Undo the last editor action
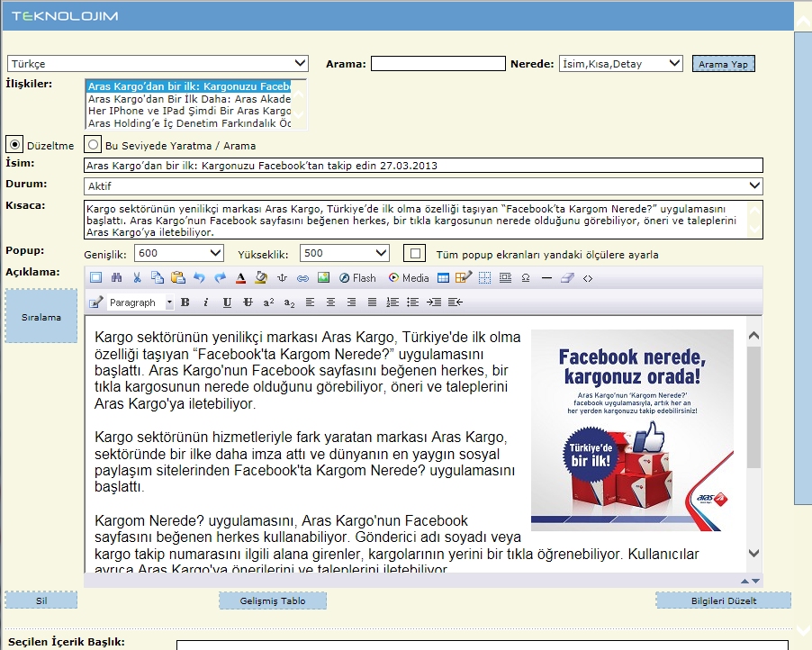This screenshot has width=812, height=650. 199,277
